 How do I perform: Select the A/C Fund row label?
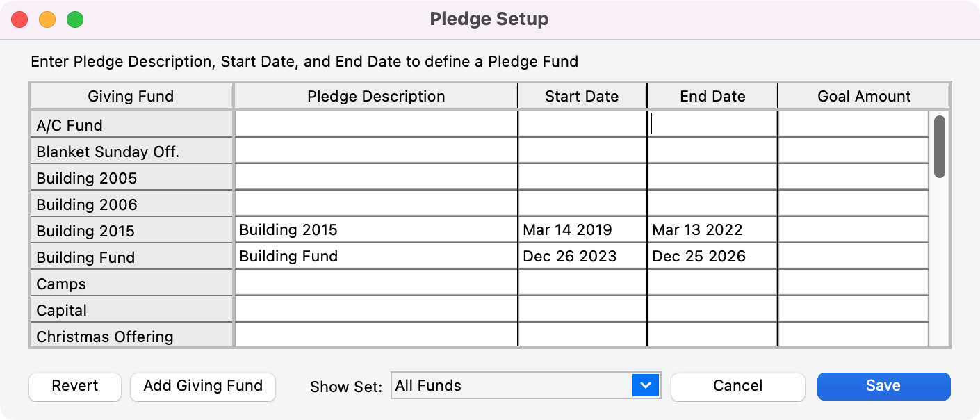[131, 124]
